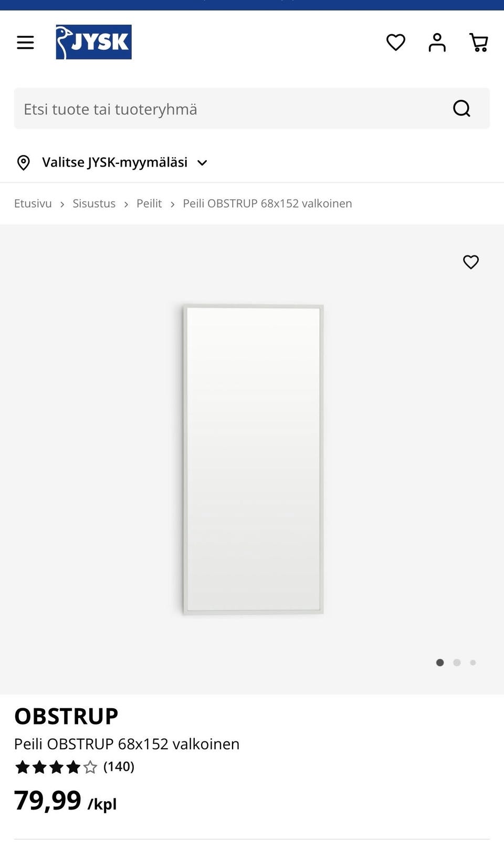The height and width of the screenshot is (848, 504).
Task: Open the user account icon
Action: pos(437,42)
